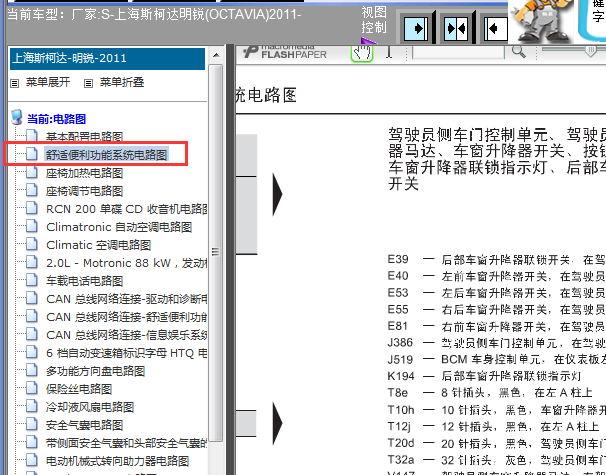The image size is (606, 475).
Task: Click the FlashPaper search magnifier icon
Action: click(x=519, y=51)
